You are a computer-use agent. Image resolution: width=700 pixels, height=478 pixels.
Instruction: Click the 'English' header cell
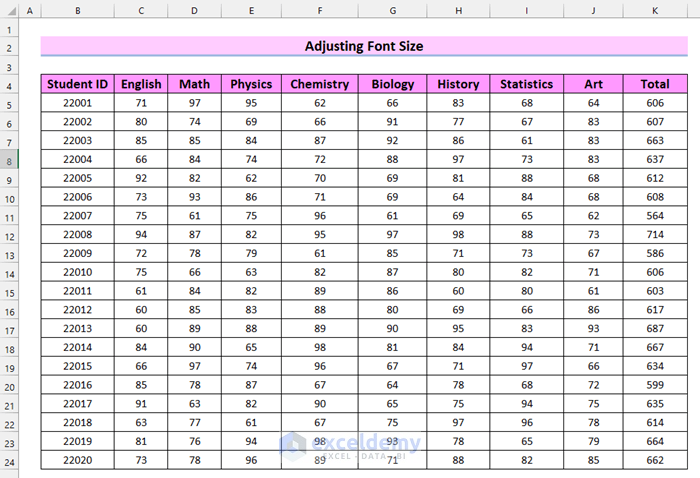coord(141,84)
